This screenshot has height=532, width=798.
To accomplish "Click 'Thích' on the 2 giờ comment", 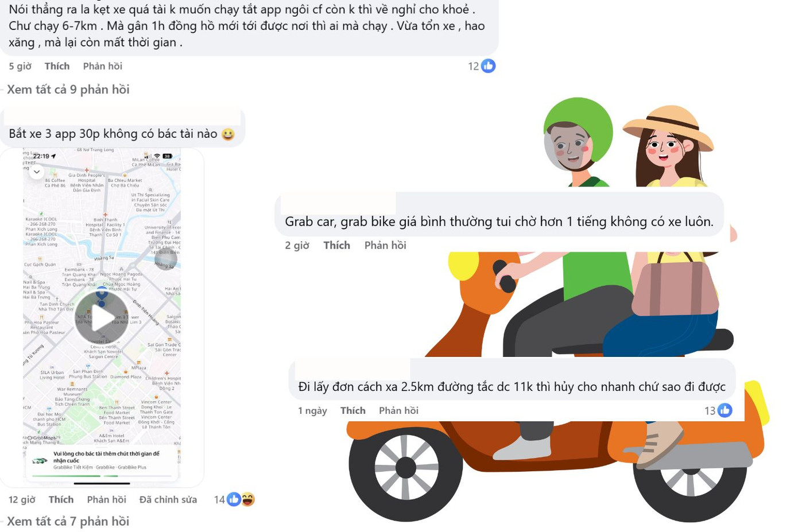I will point(336,245).
